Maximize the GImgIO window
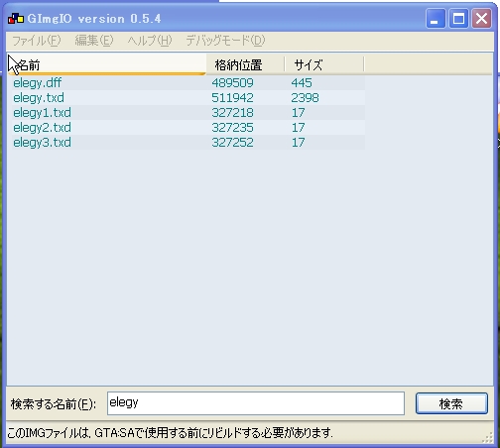This screenshot has width=500, height=448. tap(458, 19)
